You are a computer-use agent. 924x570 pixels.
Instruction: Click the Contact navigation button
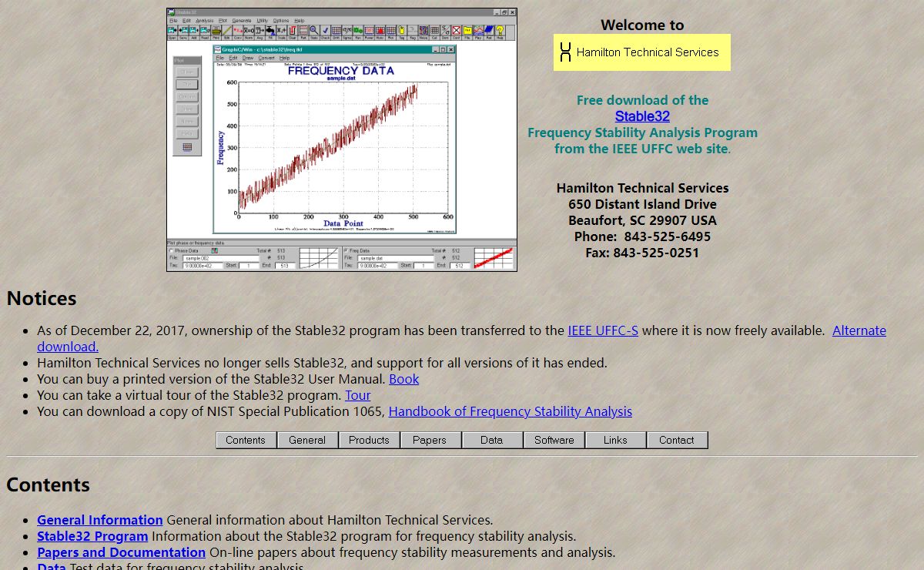tap(677, 440)
